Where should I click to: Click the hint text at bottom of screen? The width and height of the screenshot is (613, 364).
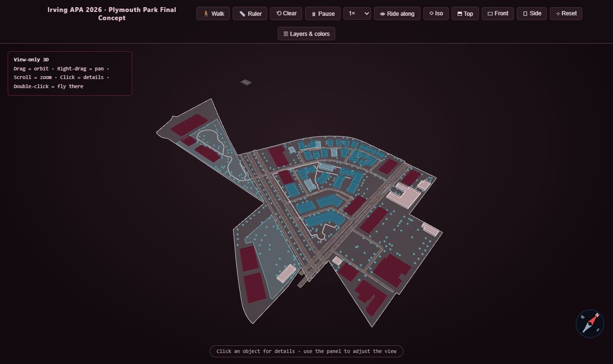[306, 351]
